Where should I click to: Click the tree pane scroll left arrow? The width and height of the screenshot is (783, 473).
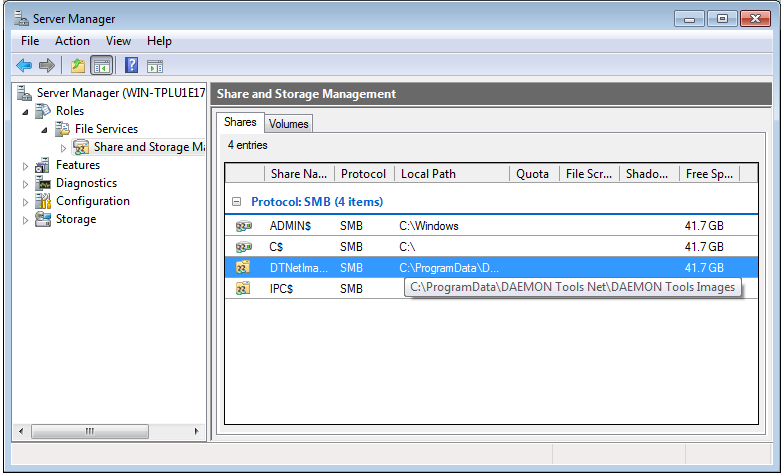coord(20,431)
